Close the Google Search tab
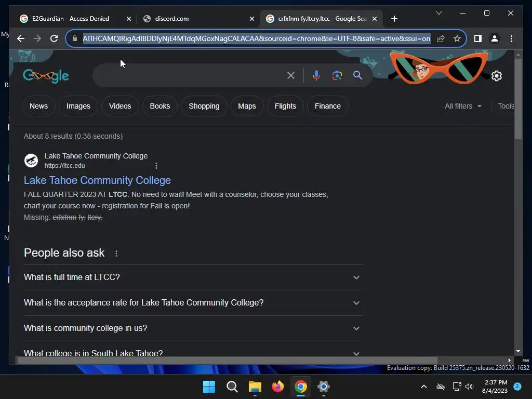This screenshot has height=399, width=532. [x=375, y=19]
